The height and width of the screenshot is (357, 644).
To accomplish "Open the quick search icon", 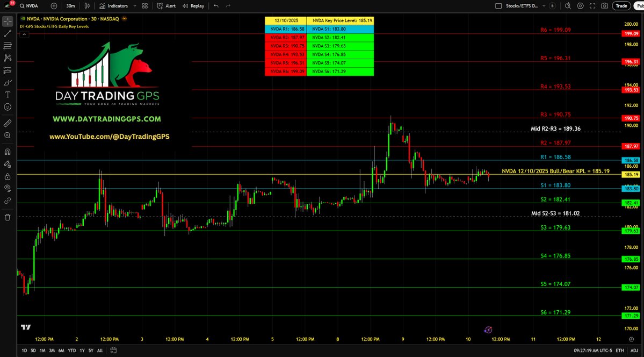I will [568, 6].
